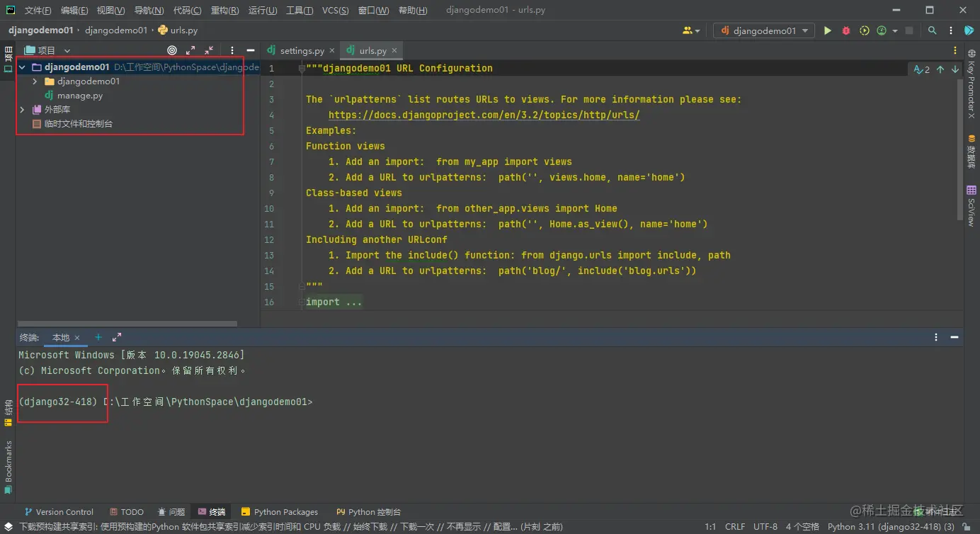
Task: Open the Django docs URL in the docstring
Action: pyautogui.click(x=484, y=115)
